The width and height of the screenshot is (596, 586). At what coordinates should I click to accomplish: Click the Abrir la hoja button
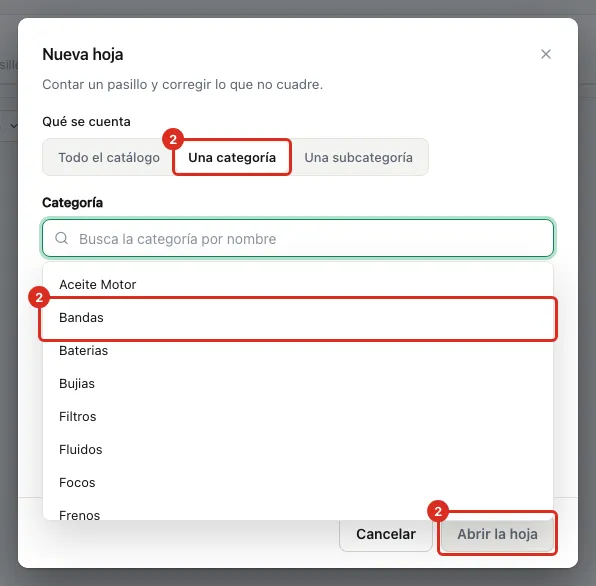click(497, 534)
